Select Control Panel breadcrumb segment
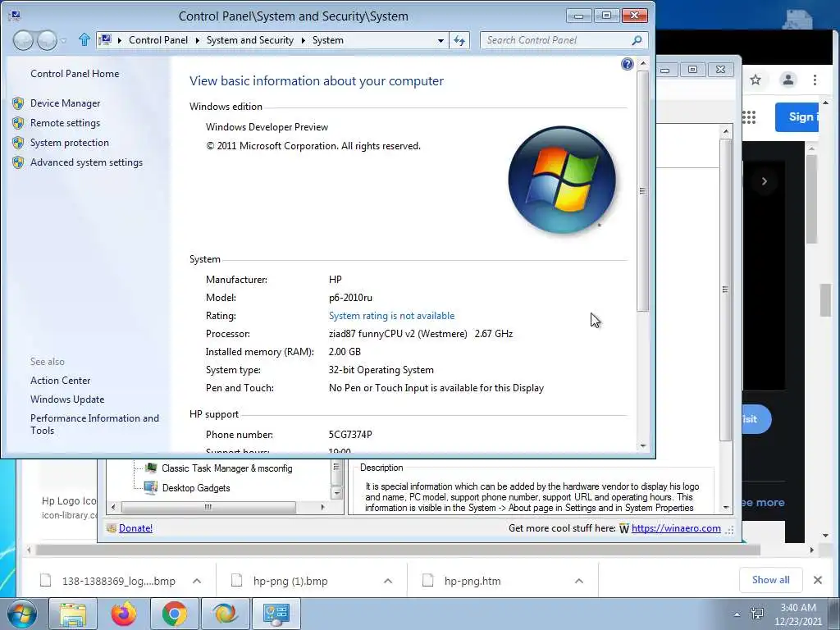 point(158,40)
